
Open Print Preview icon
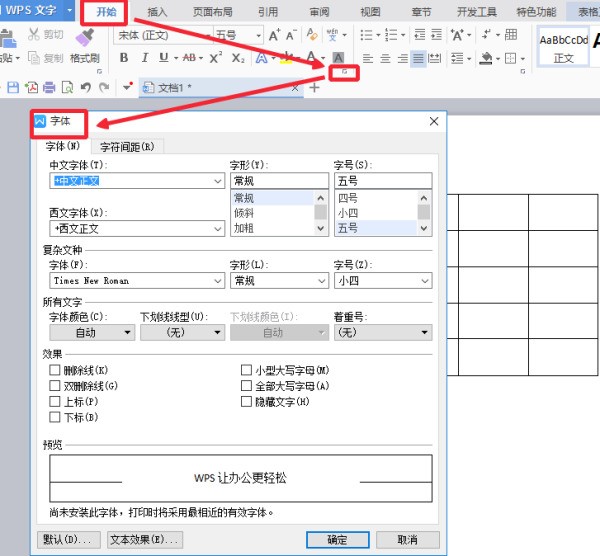[67, 88]
